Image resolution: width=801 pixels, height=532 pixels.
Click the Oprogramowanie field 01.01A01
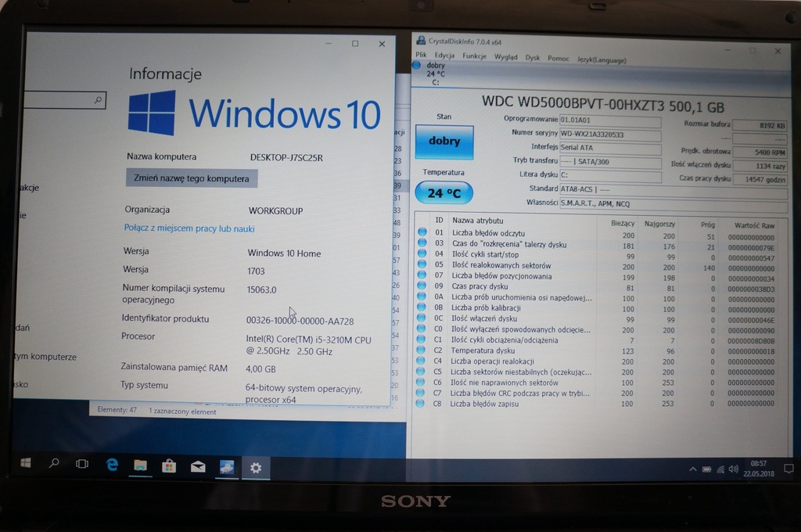tap(610, 120)
